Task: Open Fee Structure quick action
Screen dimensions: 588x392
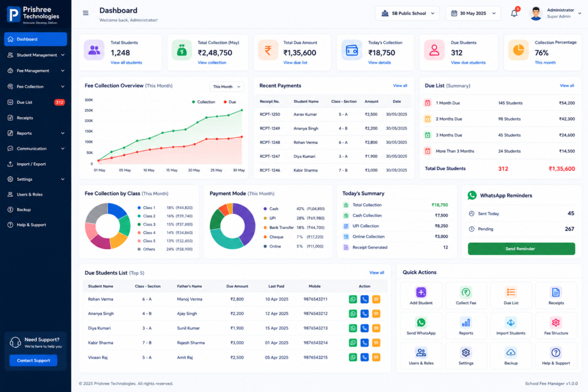Action: [556, 325]
